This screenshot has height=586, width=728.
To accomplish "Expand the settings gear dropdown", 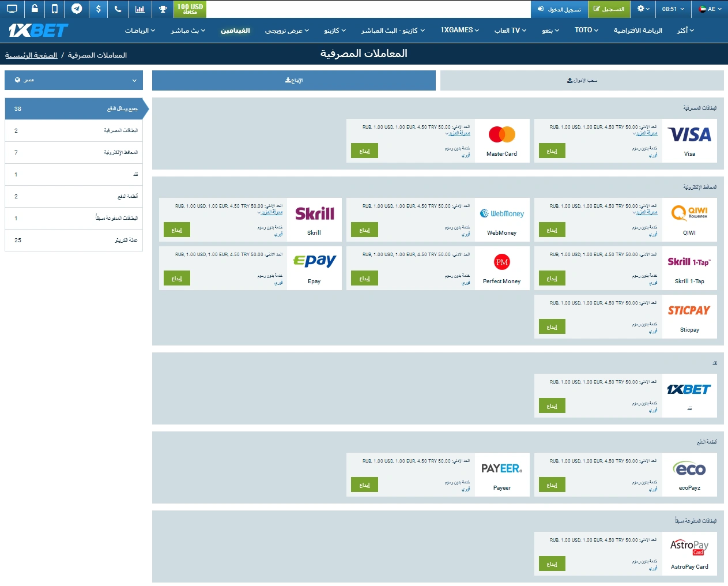I will tap(643, 9).
